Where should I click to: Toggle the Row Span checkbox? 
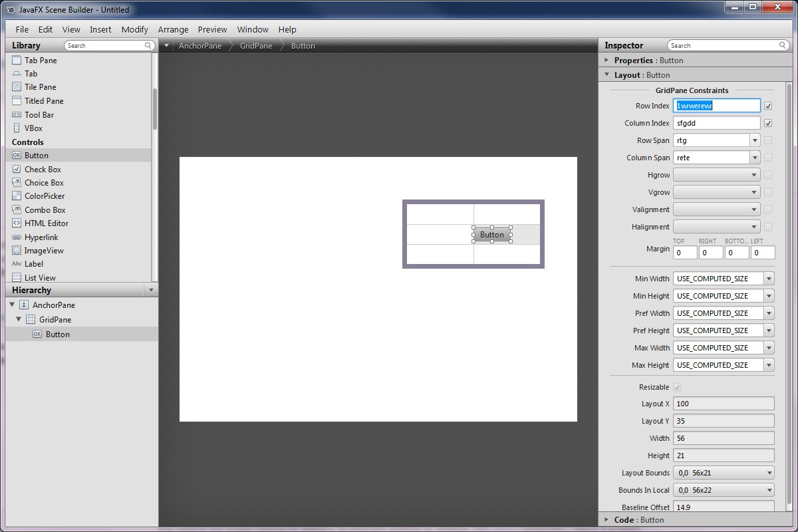point(768,140)
